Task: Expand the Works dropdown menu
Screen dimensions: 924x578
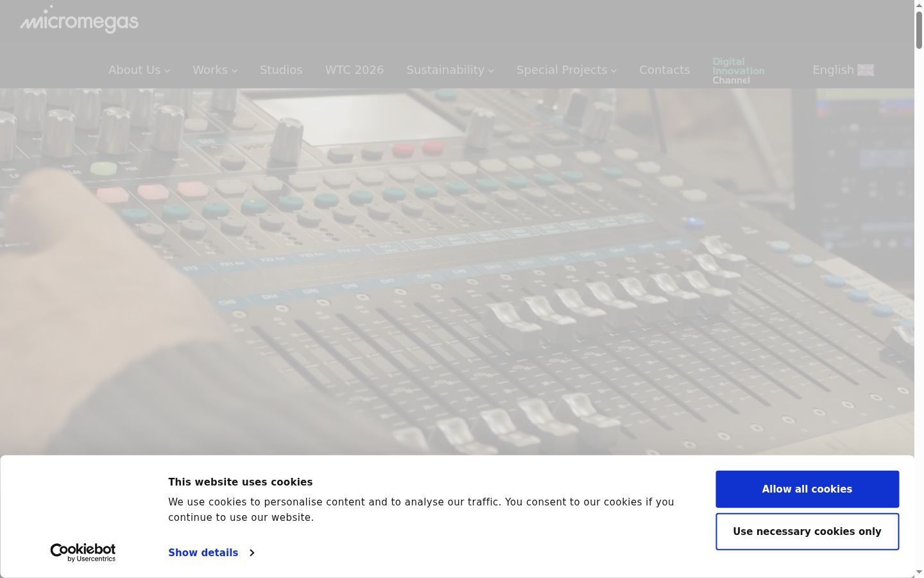Action: [215, 70]
